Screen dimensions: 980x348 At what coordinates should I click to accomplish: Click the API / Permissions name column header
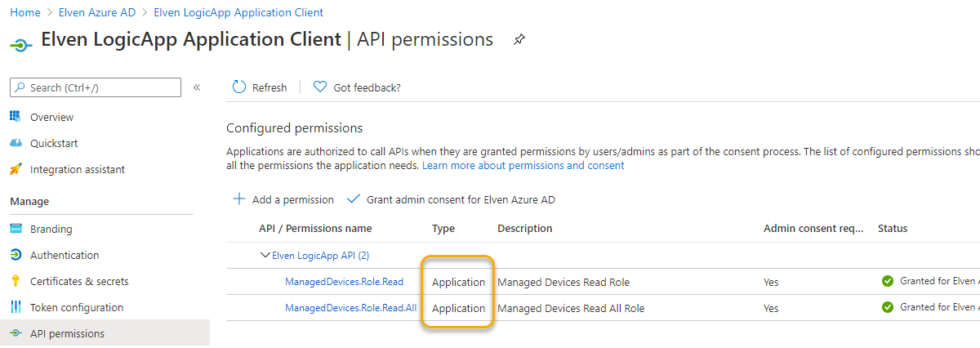pyautogui.click(x=315, y=228)
